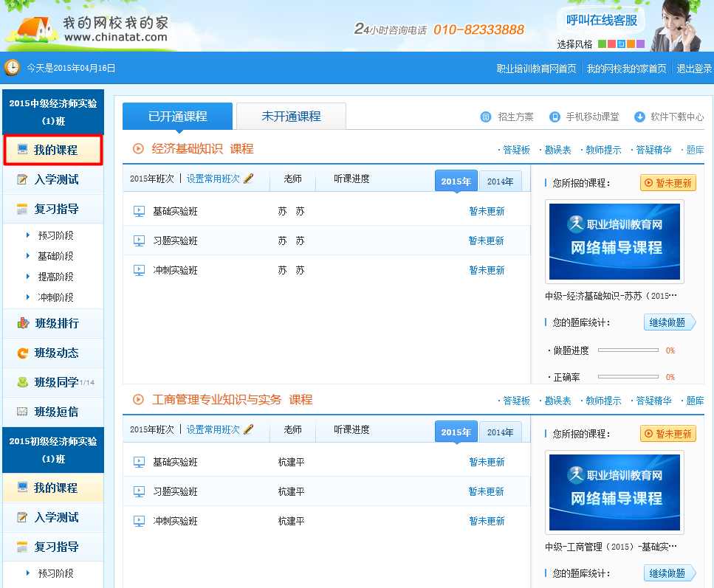714x588 pixels.
Task: Expand 预习阶段 under the first 复习指导
Action: (55, 235)
